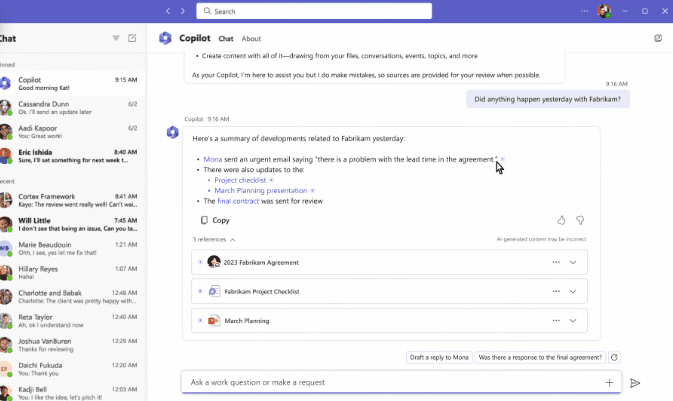Open Will Little conversation
Screen dimensions: 673x401
tap(72, 224)
